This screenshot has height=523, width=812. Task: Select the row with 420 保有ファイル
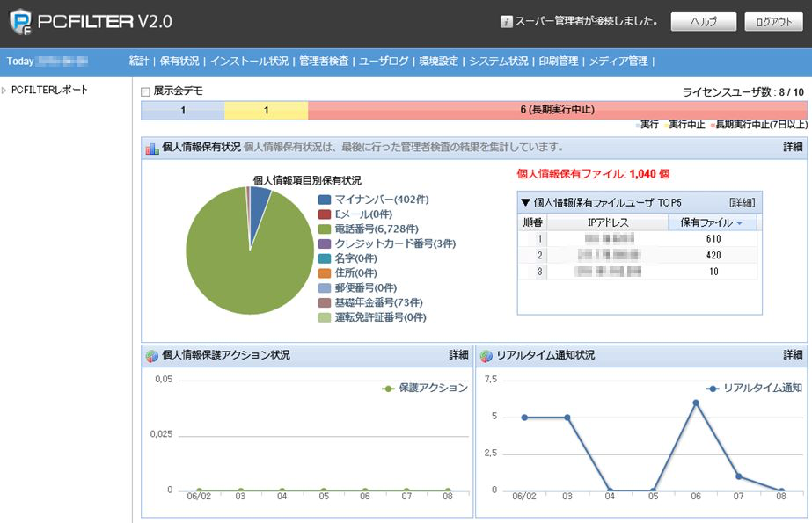(638, 255)
